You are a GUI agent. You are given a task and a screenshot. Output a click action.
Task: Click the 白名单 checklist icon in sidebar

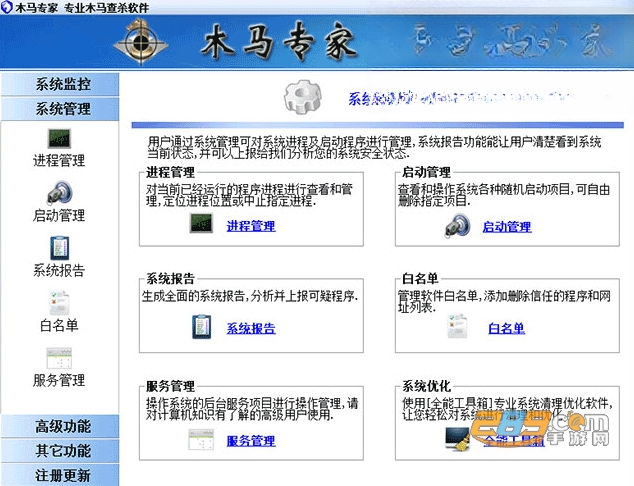59,302
